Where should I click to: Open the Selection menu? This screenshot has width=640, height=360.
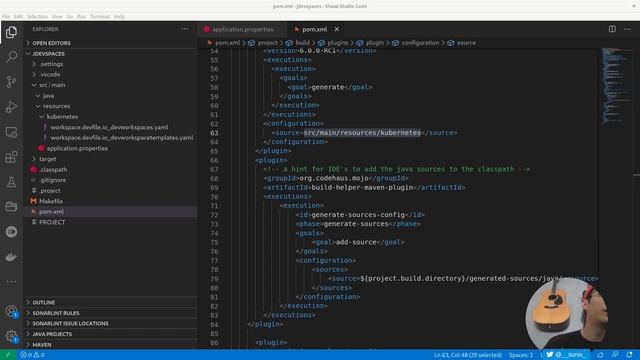[37, 17]
